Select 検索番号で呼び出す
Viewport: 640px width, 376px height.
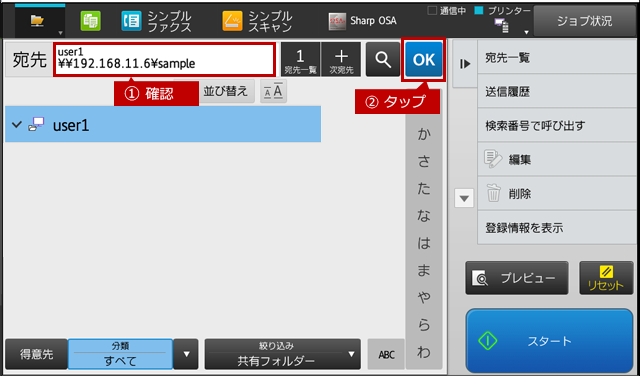[557, 125]
